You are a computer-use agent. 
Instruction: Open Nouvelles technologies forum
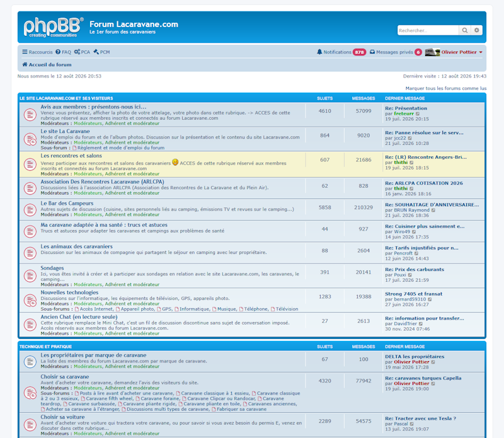pyautogui.click(x=69, y=292)
